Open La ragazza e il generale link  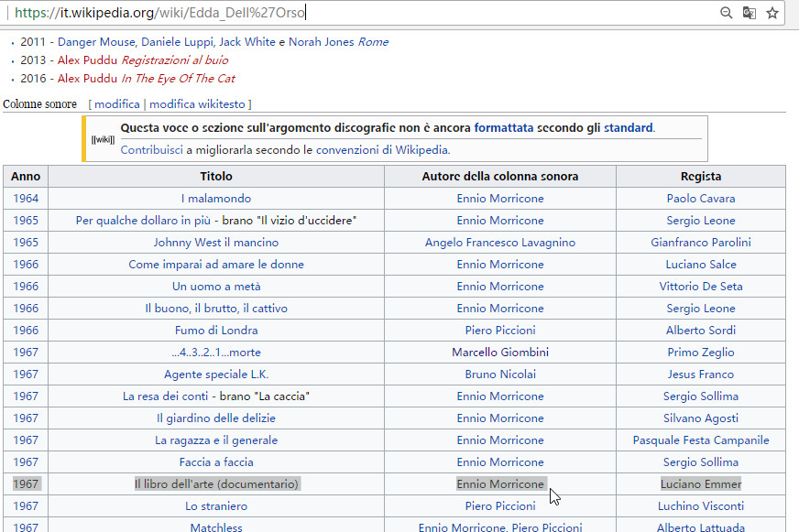point(216,440)
